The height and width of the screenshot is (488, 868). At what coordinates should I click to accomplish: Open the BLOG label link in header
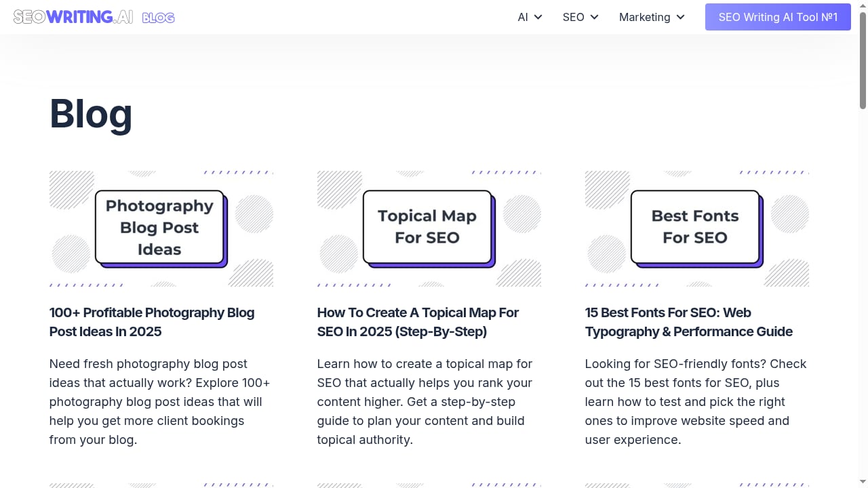(x=159, y=18)
